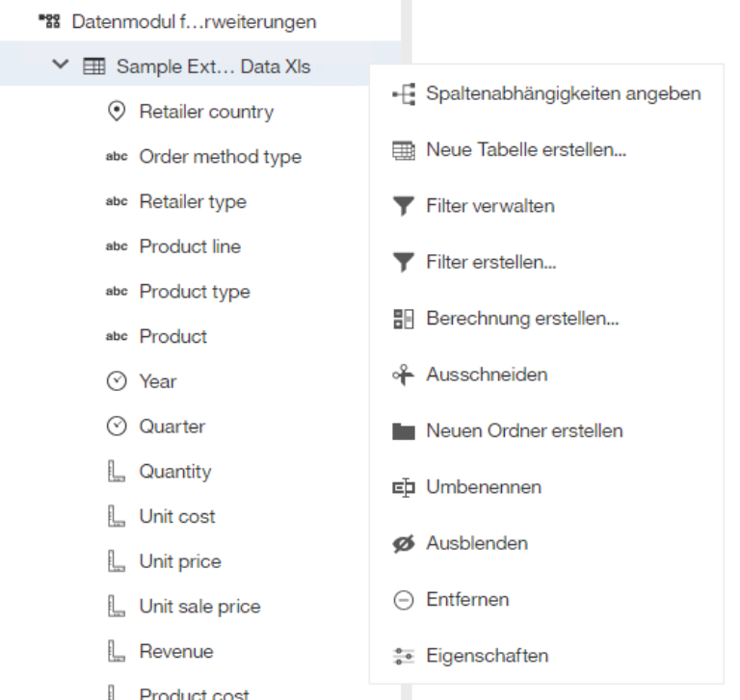740x700 pixels.
Task: Click the abc icon of Retailer type
Action: (117, 201)
